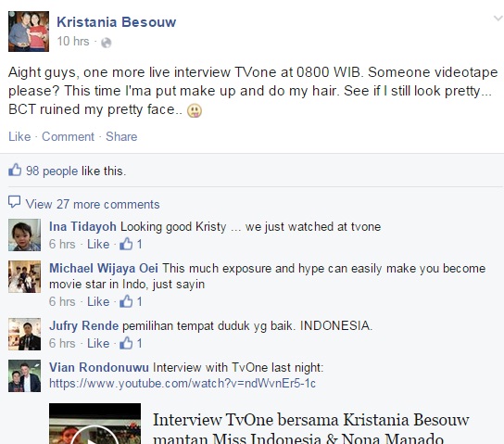Click Kristania Besouw's profile picture thumbnail
The height and width of the screenshot is (444, 504).
(29, 32)
